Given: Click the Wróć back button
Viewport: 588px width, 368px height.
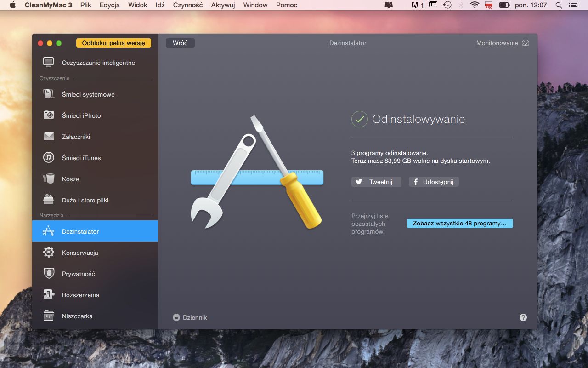Looking at the screenshot, I should tap(180, 43).
